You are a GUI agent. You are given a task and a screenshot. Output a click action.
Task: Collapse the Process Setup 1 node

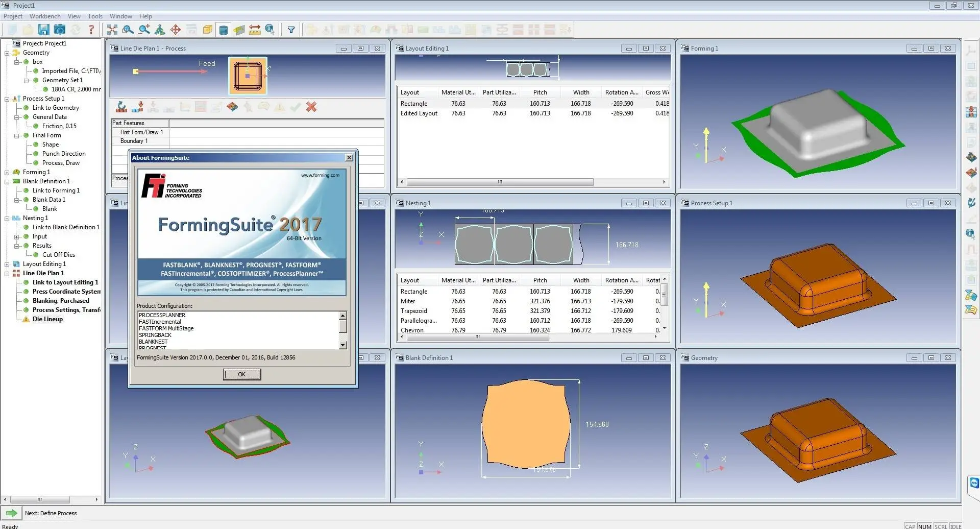coord(7,99)
